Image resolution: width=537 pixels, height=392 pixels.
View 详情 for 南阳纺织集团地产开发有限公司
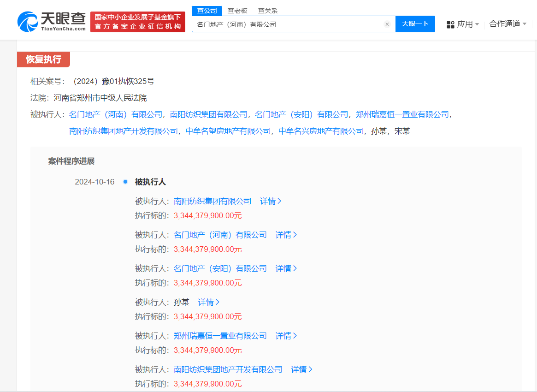[x=302, y=369]
